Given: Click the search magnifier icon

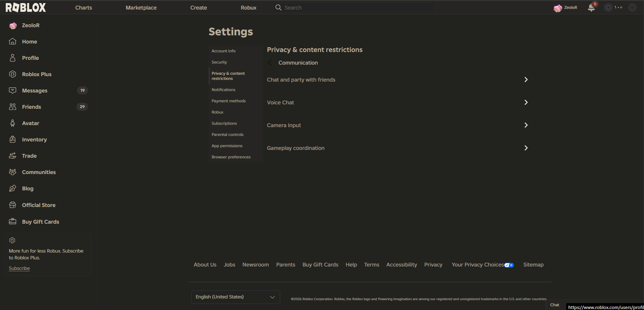Looking at the screenshot, I should point(278,7).
